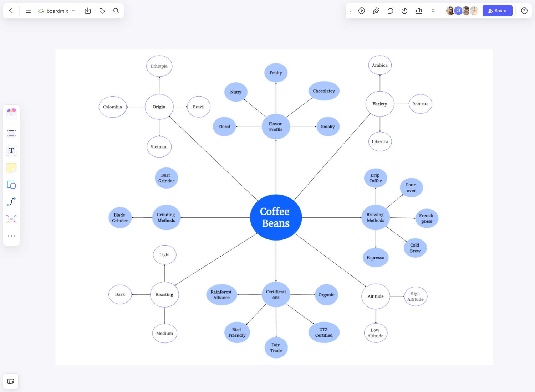Select the Sticky note tool
Image resolution: width=535 pixels, height=392 pixels.
11,167
